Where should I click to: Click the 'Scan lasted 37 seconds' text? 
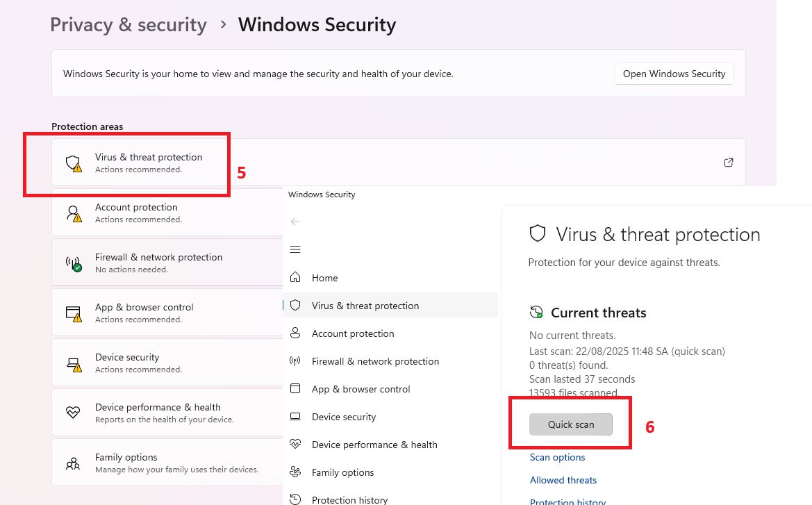[x=581, y=379]
